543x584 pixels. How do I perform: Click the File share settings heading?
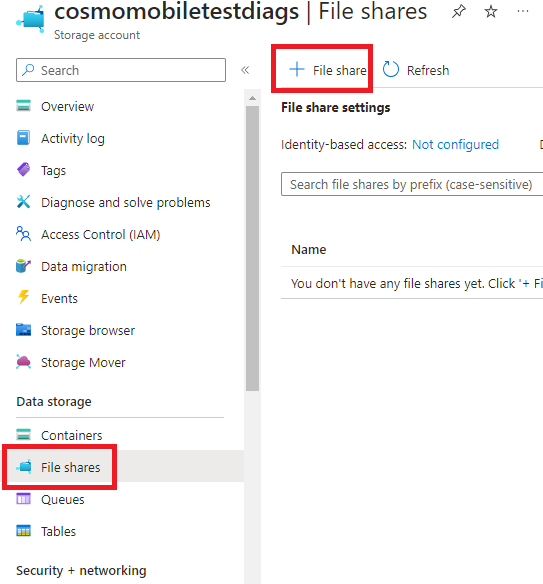[x=336, y=108]
